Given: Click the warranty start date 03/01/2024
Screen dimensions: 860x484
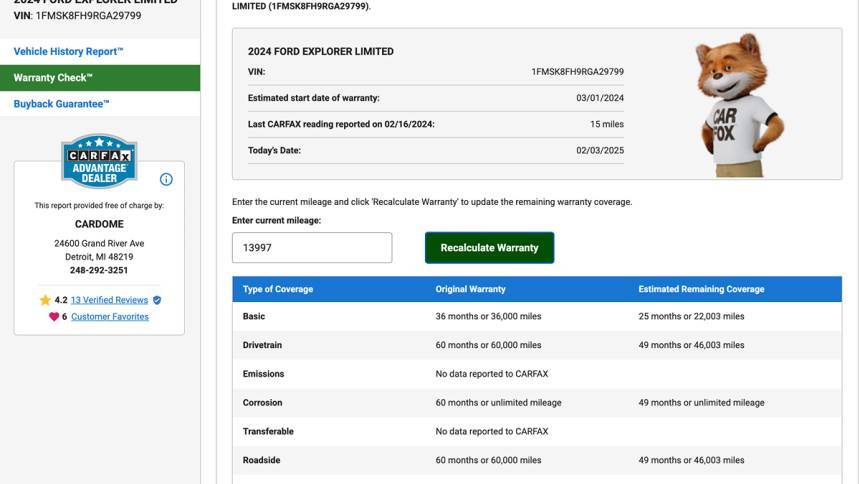Looking at the screenshot, I should click(x=599, y=98).
